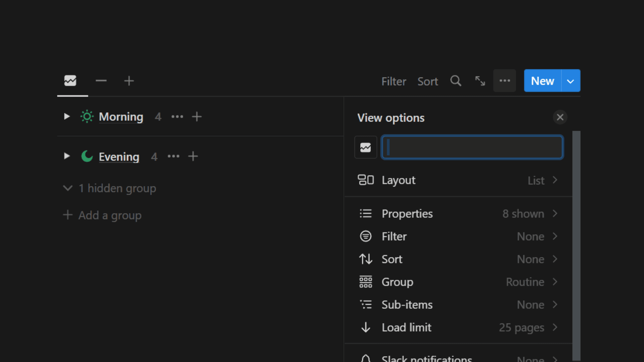This screenshot has width=644, height=362.
Task: Close the View options panel
Action: (x=560, y=117)
